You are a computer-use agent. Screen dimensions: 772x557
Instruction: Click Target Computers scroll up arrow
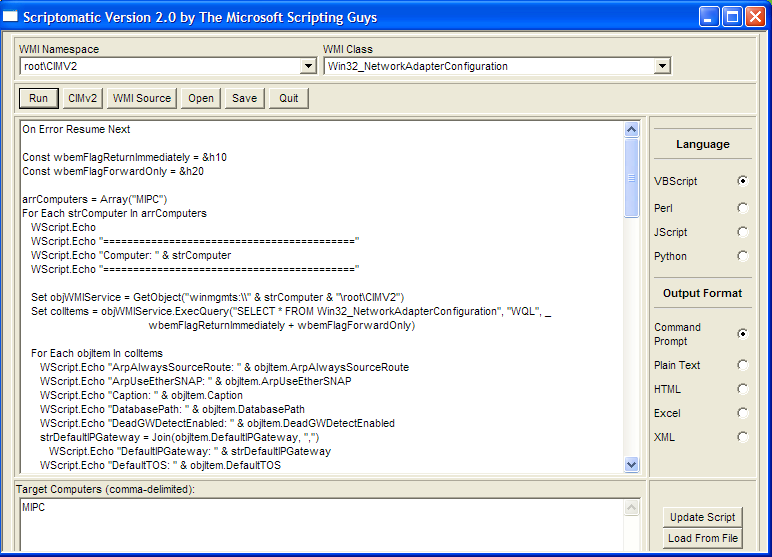[631, 508]
